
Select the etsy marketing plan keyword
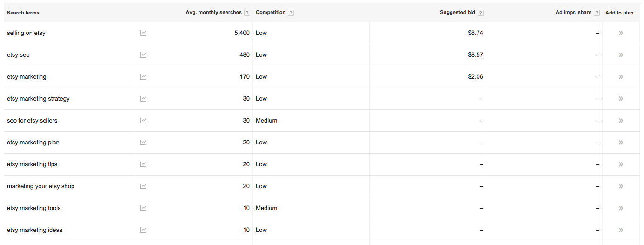coord(33,143)
